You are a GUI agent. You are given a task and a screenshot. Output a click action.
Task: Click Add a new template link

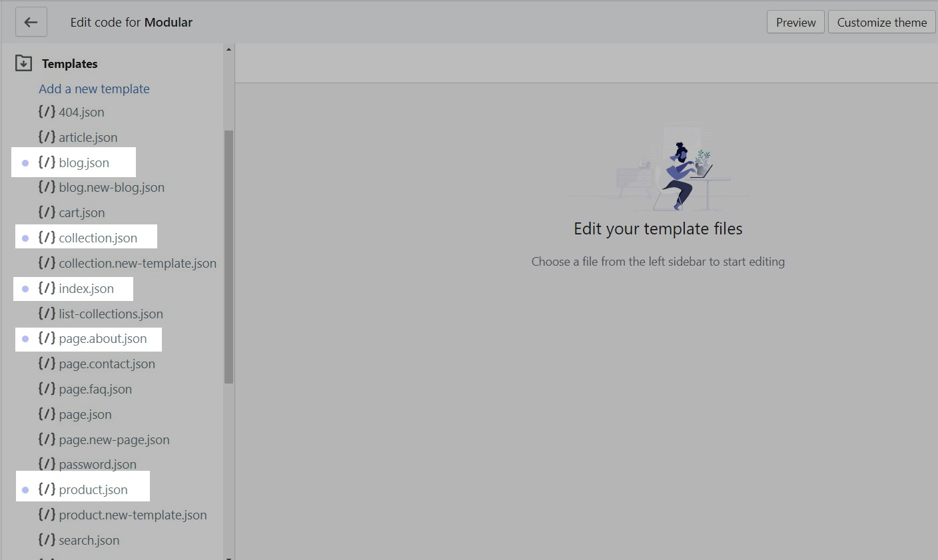pos(94,89)
